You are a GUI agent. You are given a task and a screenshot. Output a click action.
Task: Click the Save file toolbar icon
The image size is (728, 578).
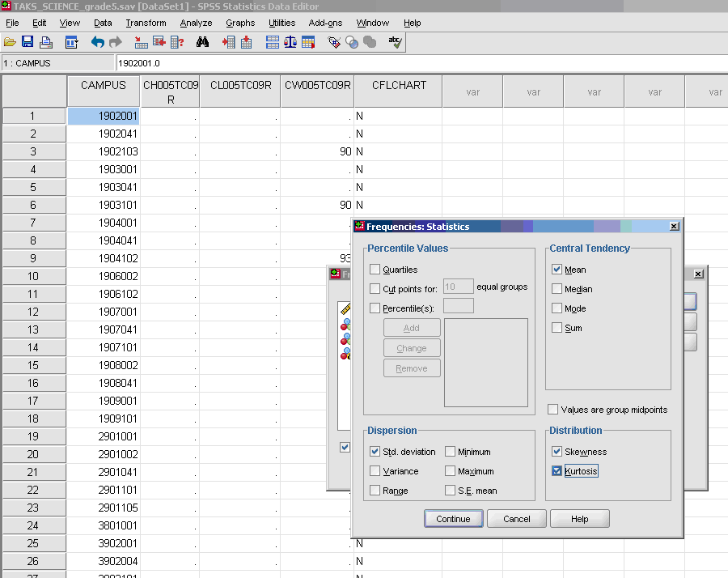pyautogui.click(x=28, y=42)
